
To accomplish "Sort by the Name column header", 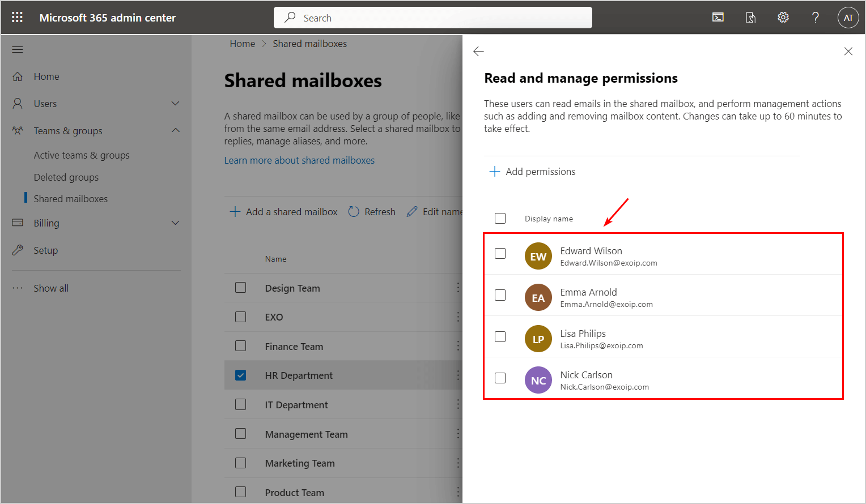I will pos(276,259).
